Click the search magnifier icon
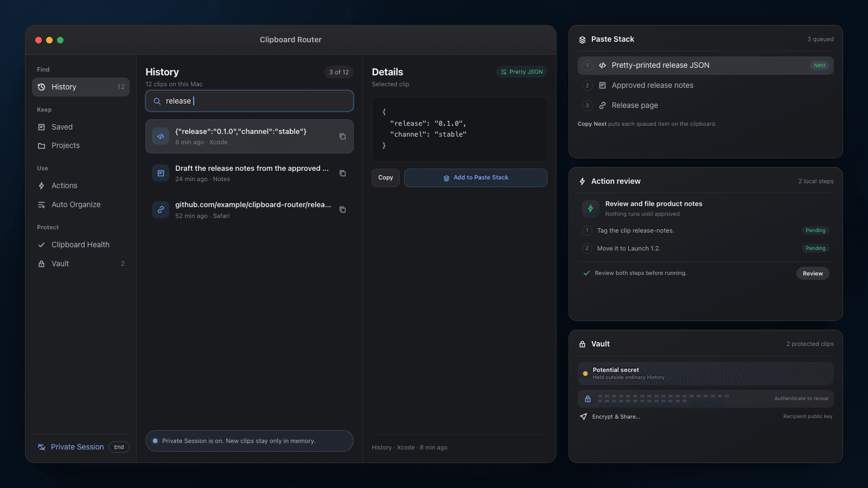868x488 pixels. tap(157, 101)
